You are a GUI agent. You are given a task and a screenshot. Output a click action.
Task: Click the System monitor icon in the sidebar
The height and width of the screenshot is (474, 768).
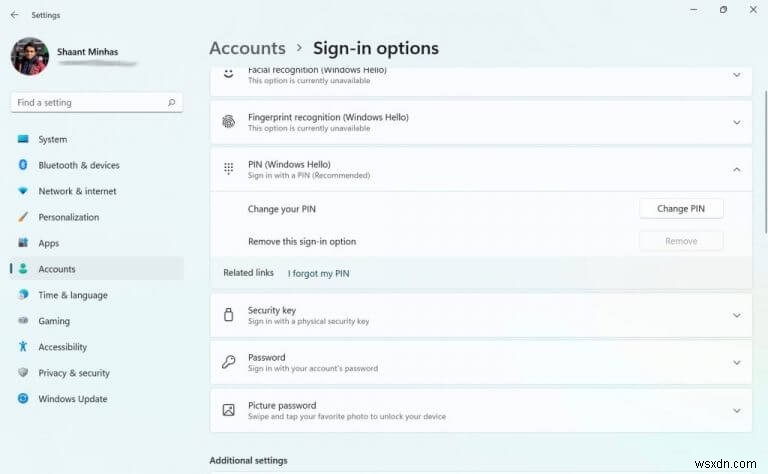[23, 139]
